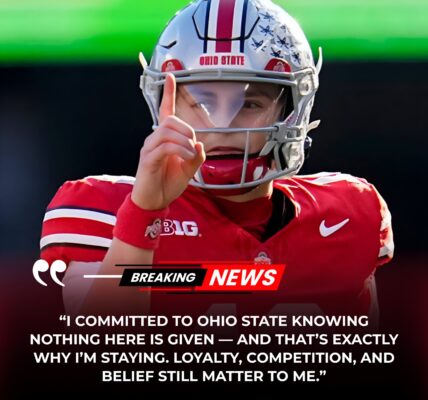Viewport: 428px width, 400px height.
Task: Click the Nike swoosh on the helmet
Action: pyautogui.click(x=169, y=44)
